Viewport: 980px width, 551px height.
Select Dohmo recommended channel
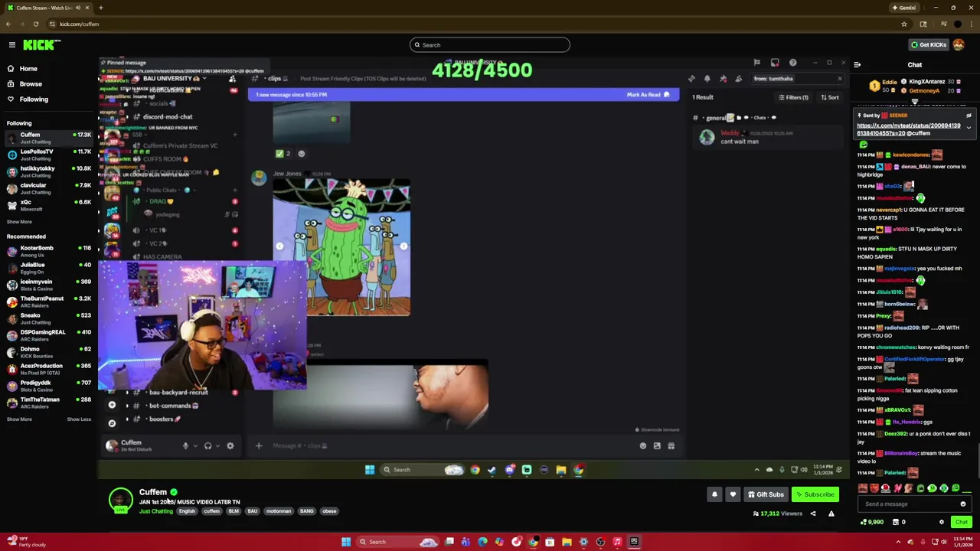(x=47, y=352)
